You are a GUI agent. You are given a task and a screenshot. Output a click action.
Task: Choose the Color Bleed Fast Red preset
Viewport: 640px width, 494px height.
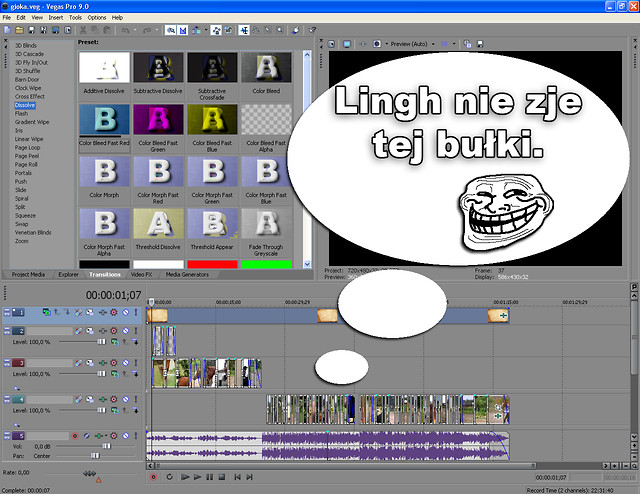click(x=104, y=120)
